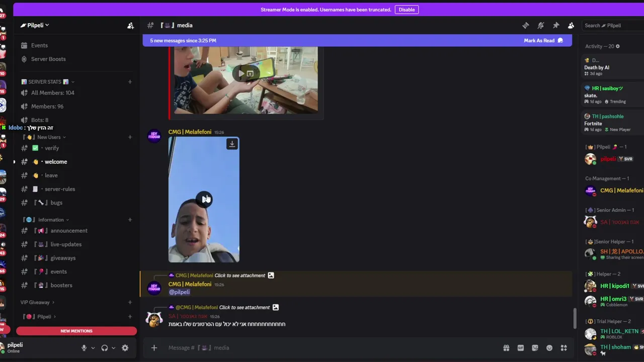Screen dimensions: 644x362
Task: Select the All Members: 104 voice channel
Action: click(75, 93)
